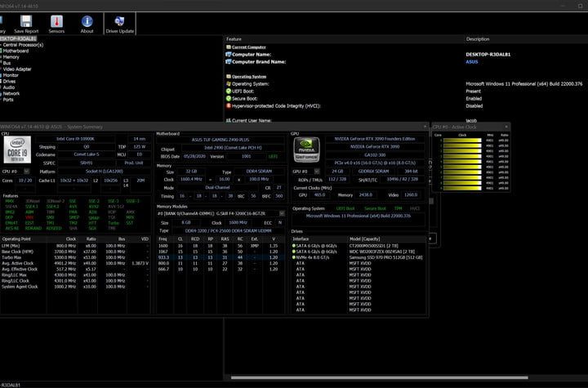The width and height of the screenshot is (588, 388).
Task: Click the Operating System section folder icon
Action: coord(229,77)
